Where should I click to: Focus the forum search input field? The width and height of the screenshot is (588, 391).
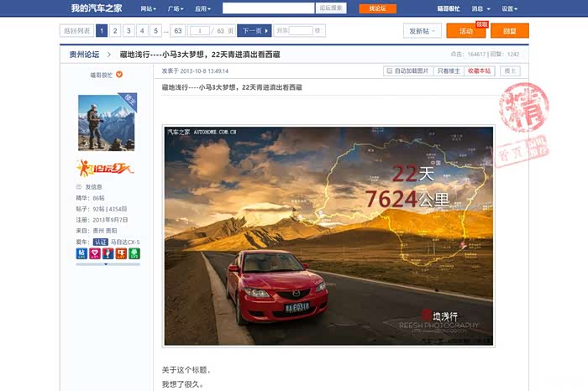[x=268, y=8]
